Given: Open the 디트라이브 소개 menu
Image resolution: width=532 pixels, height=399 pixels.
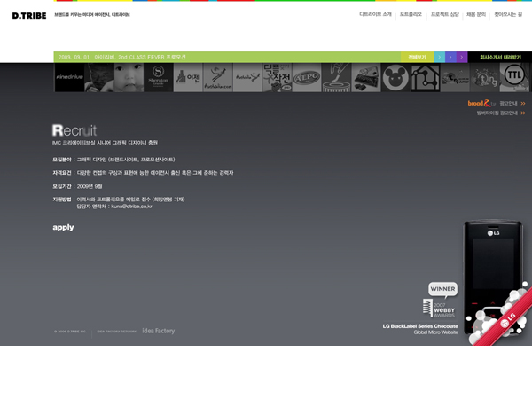Looking at the screenshot, I should [x=375, y=15].
